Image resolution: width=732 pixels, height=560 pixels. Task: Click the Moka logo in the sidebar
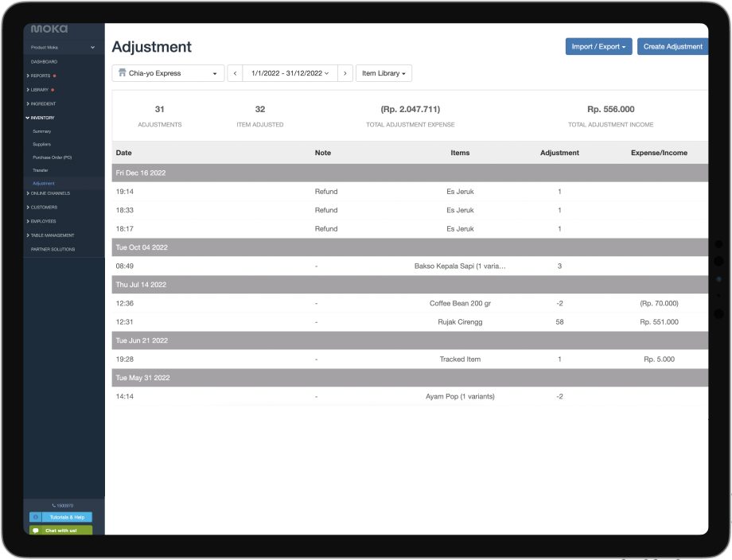[x=49, y=29]
